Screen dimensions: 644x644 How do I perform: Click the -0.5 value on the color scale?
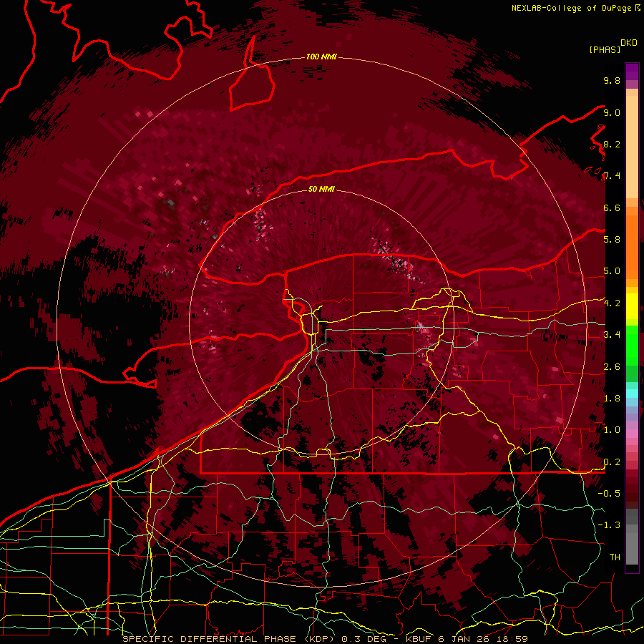point(609,494)
